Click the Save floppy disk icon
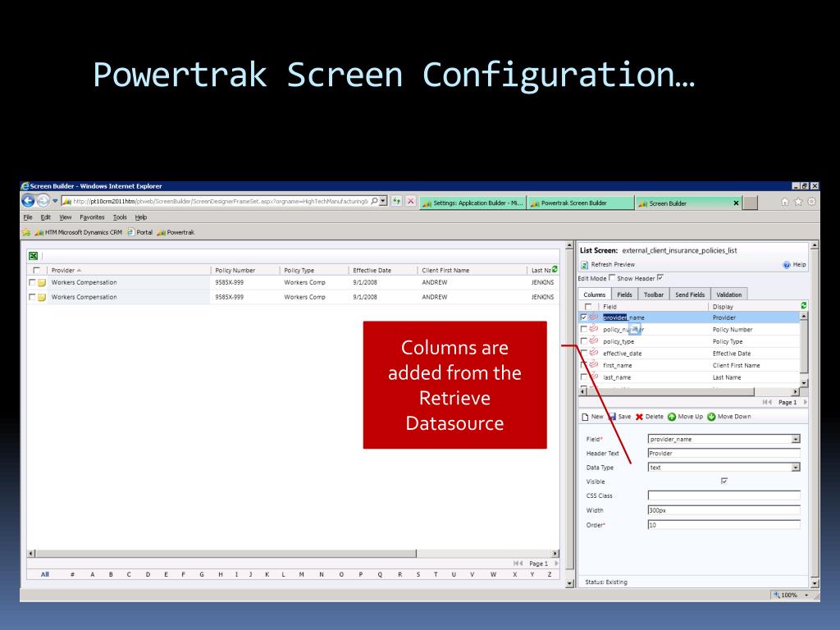The width and height of the screenshot is (840, 630). click(612, 417)
